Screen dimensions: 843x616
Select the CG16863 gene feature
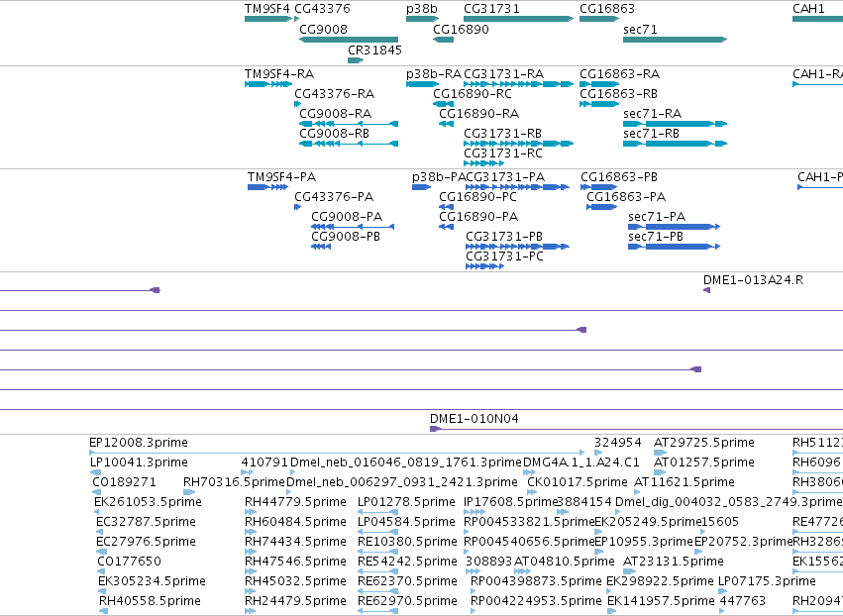[599, 19]
